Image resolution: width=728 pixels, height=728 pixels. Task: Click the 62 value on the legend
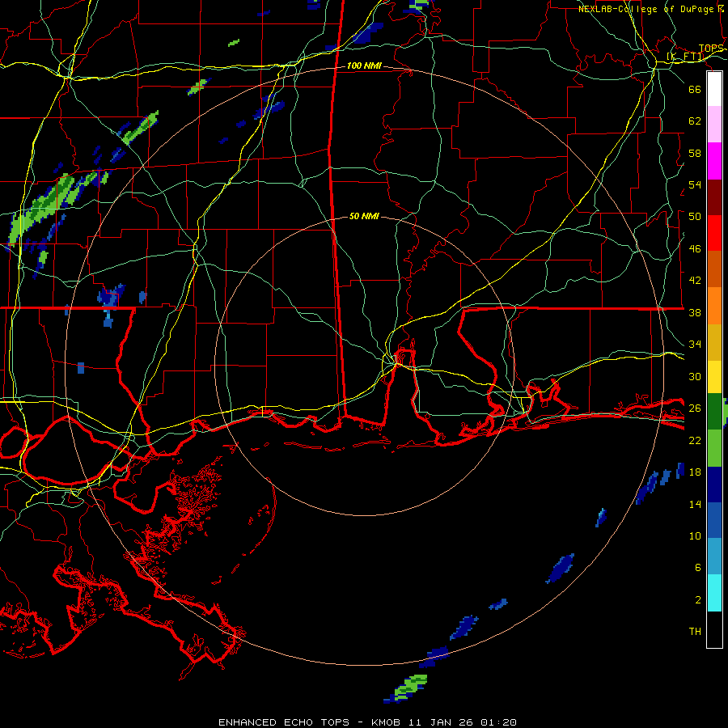695,121
